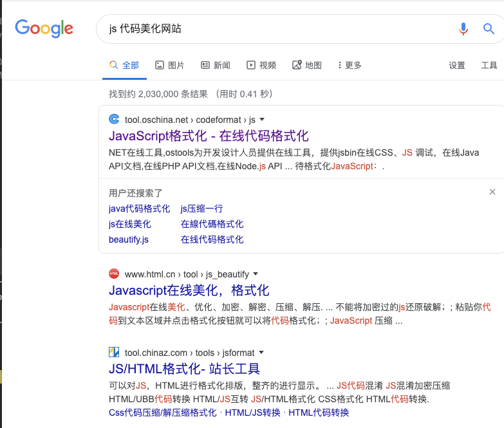Activate voice search microphone icon
Image resolution: width=504 pixels, height=428 pixels.
[x=463, y=29]
